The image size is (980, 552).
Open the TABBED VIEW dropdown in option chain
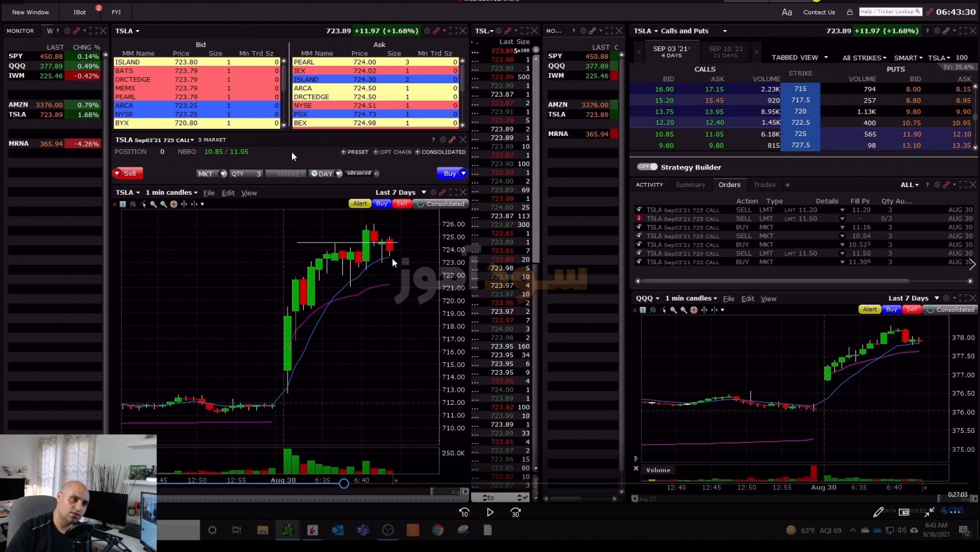pos(799,57)
